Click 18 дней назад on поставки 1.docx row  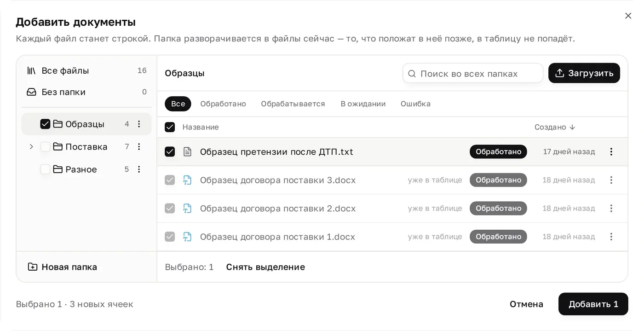(x=569, y=237)
